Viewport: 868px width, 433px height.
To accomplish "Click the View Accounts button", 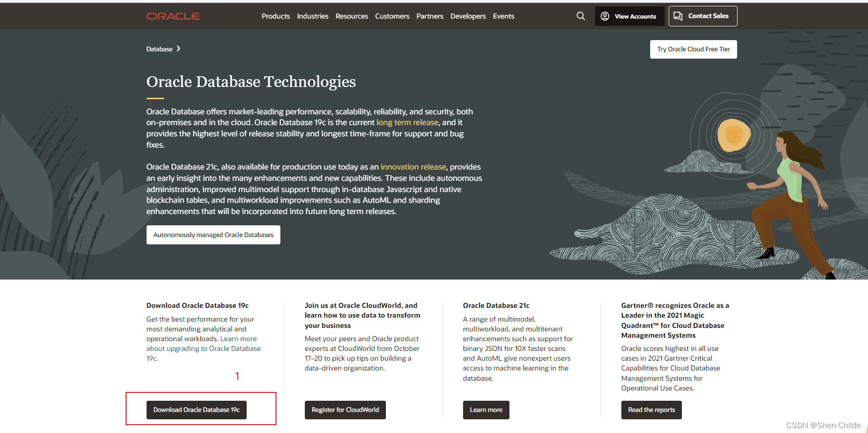I will (x=630, y=16).
